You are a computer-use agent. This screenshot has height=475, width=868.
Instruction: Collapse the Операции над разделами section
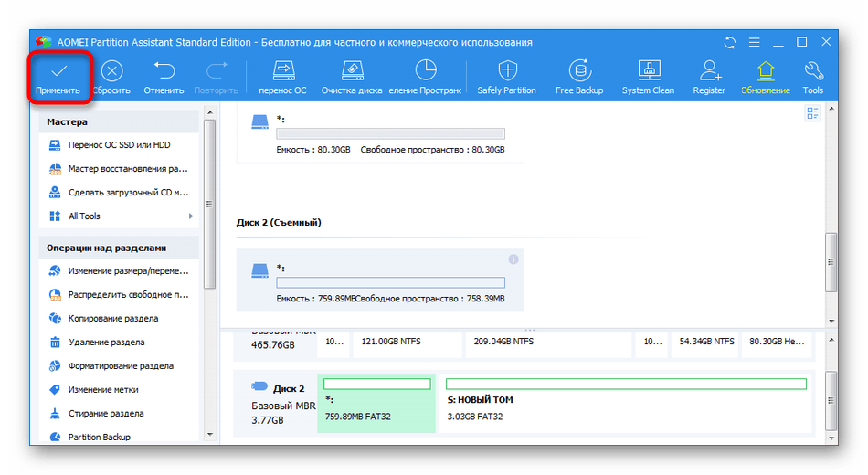(x=121, y=248)
